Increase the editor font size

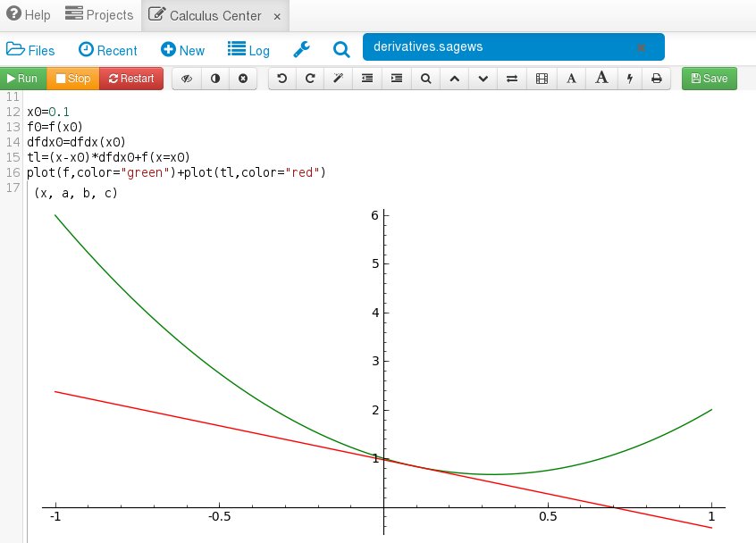[601, 79]
